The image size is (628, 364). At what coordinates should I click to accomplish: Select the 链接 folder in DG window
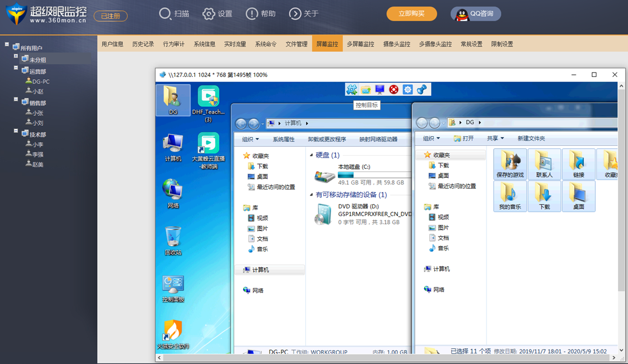[578, 164]
